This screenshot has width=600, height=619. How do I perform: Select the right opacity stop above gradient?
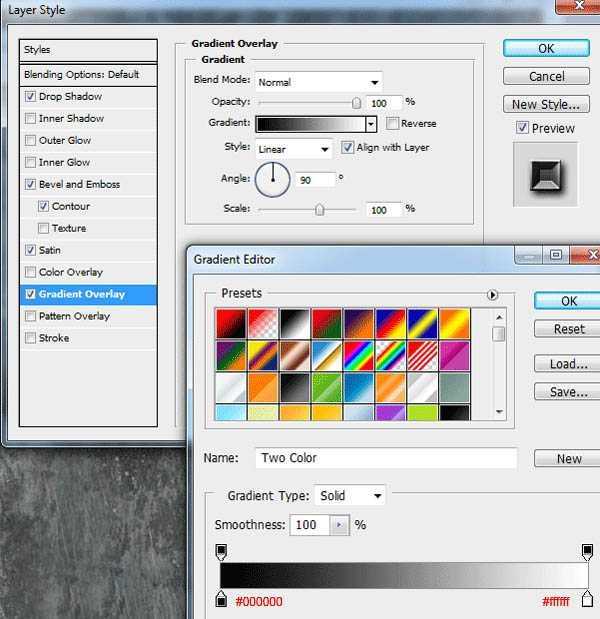coord(588,551)
